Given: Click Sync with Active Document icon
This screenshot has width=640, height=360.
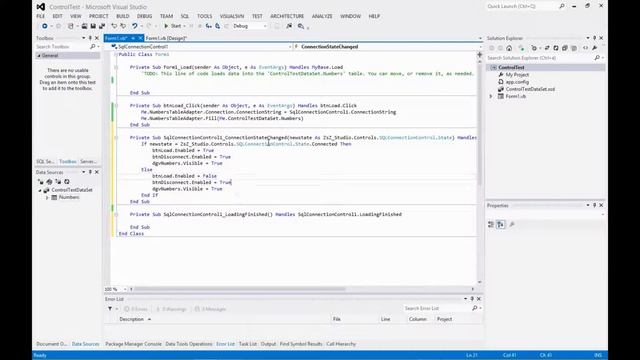Looking at the screenshot, I should pyautogui.click(x=547, y=48).
